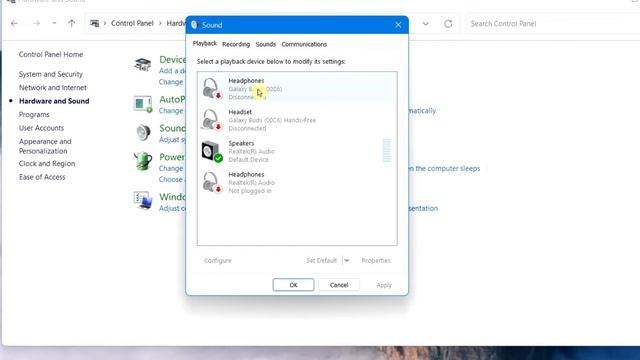
Task: Go back in Control Panel
Action: coord(14,24)
